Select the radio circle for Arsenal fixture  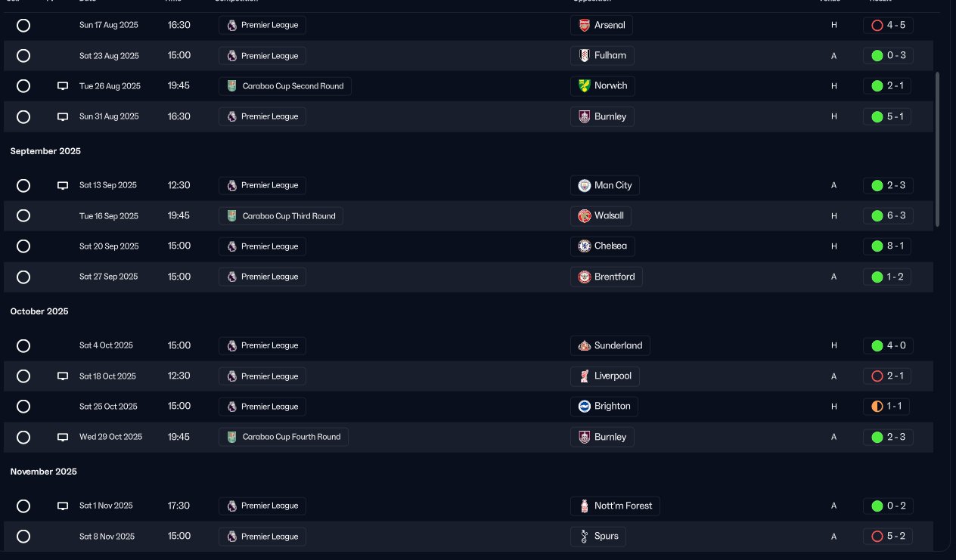click(x=23, y=25)
